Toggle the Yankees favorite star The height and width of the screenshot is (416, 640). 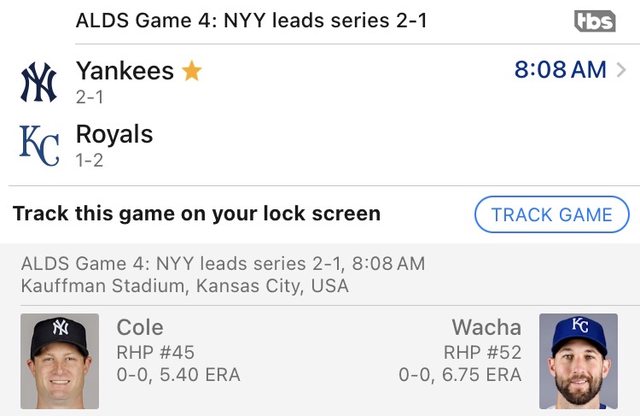point(191,71)
